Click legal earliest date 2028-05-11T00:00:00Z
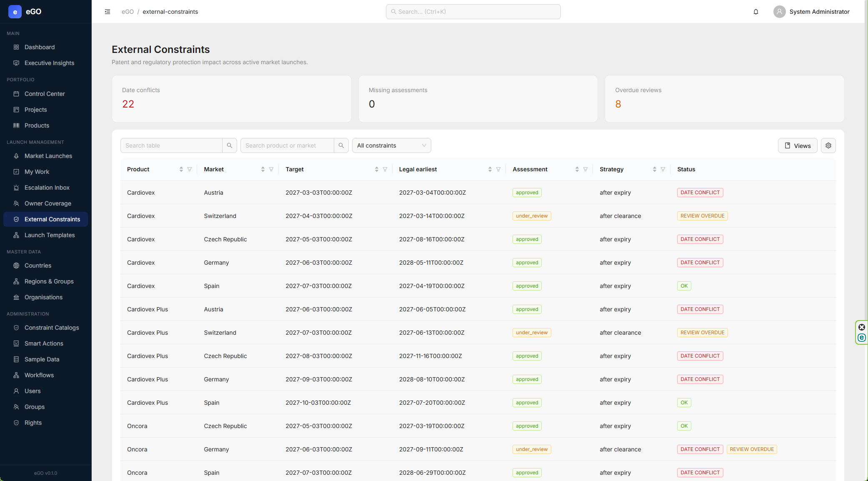Viewport: 868px width, 481px height. coord(431,263)
